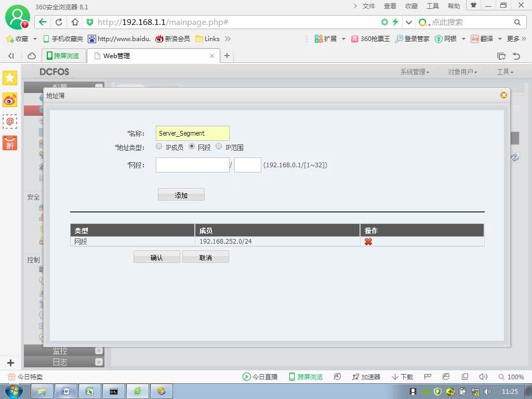This screenshot has width=532, height=399.
Task: Click the 192.168.252.0/24 member cell
Action: tap(277, 241)
